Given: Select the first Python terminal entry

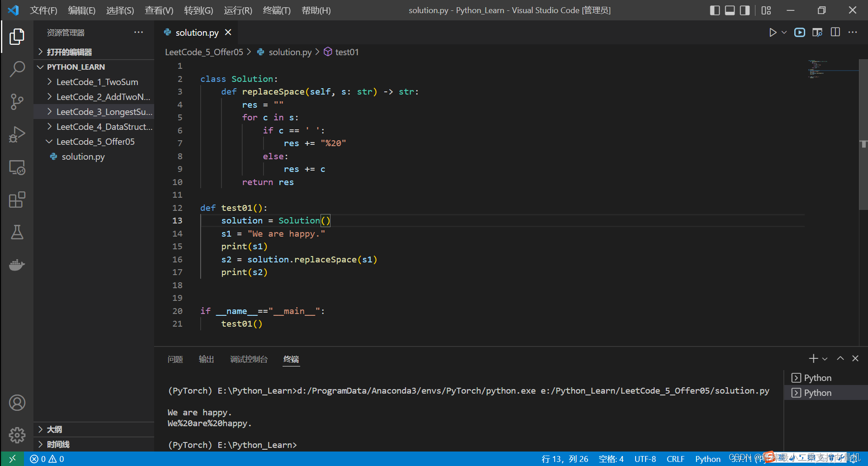Looking at the screenshot, I should (826, 378).
